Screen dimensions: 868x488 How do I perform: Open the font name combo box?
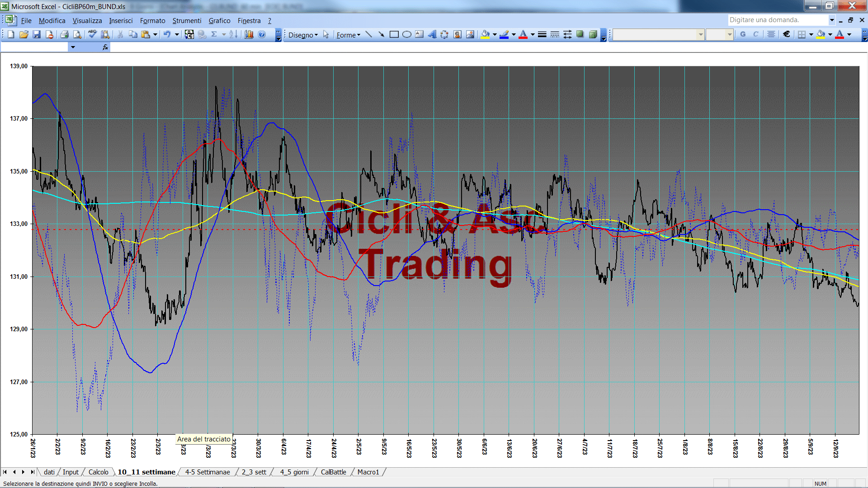658,34
